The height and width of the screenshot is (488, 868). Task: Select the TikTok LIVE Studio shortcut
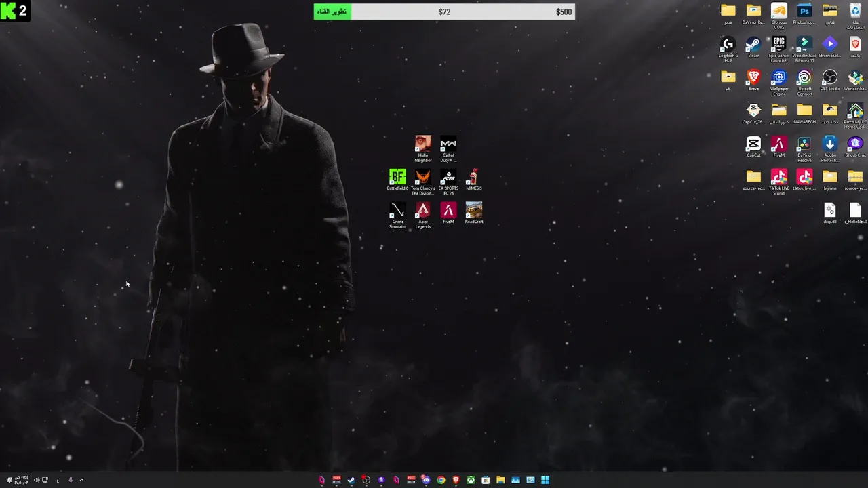pos(779,182)
